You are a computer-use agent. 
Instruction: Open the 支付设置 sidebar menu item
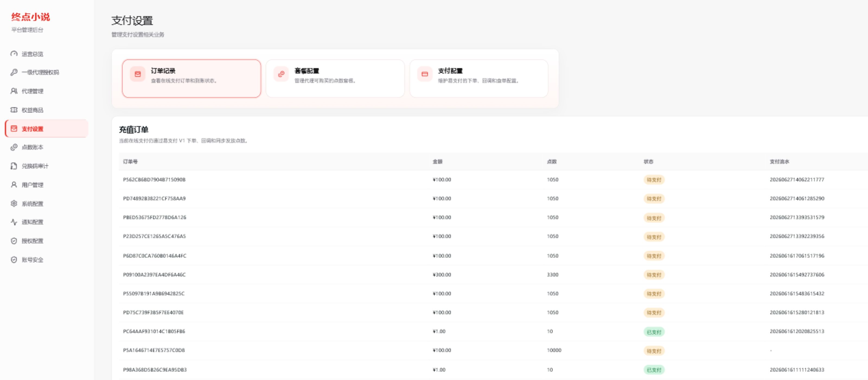coord(46,128)
